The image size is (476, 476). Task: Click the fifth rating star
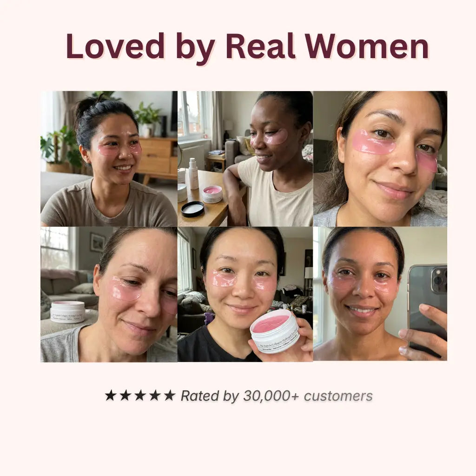point(170,395)
